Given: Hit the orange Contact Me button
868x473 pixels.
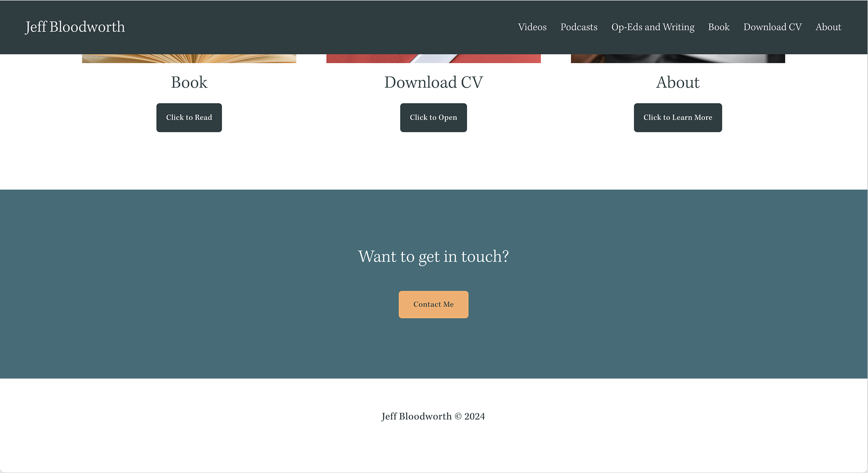Looking at the screenshot, I should click(x=433, y=304).
